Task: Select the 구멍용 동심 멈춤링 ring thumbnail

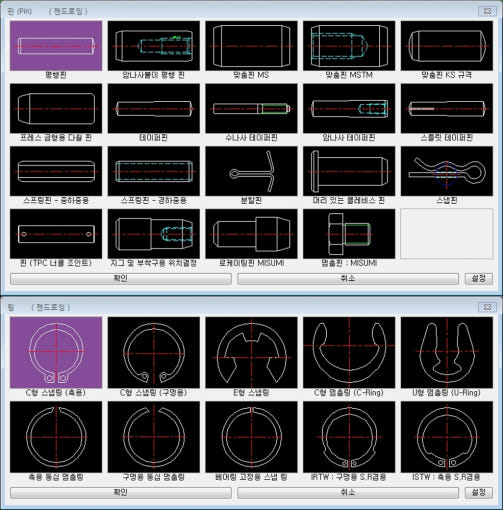Action: [154, 437]
